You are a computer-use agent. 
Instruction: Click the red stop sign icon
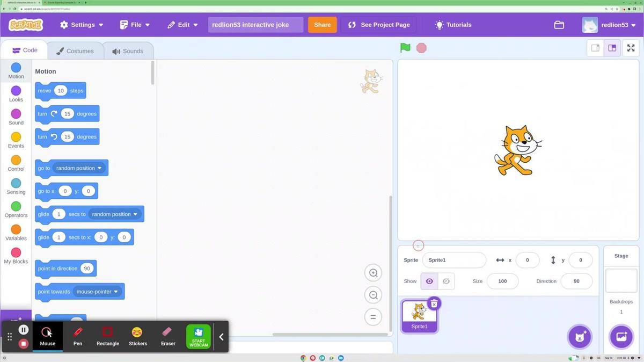[421, 48]
